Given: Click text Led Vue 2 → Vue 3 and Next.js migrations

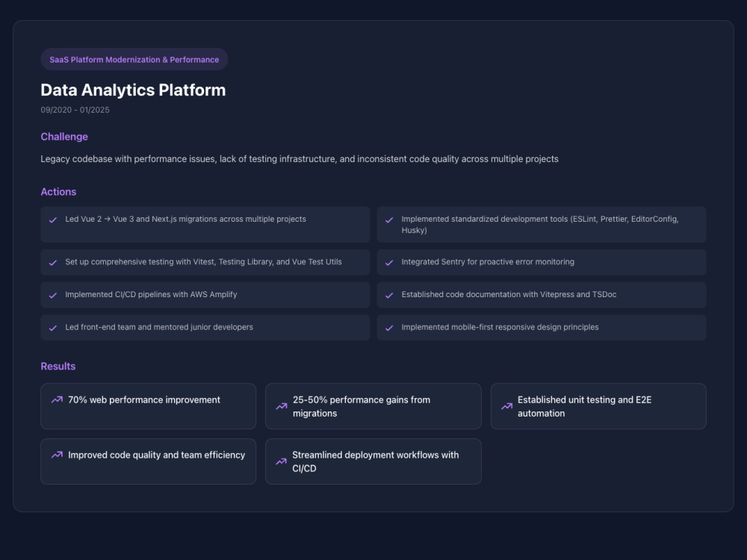Looking at the screenshot, I should [185, 219].
